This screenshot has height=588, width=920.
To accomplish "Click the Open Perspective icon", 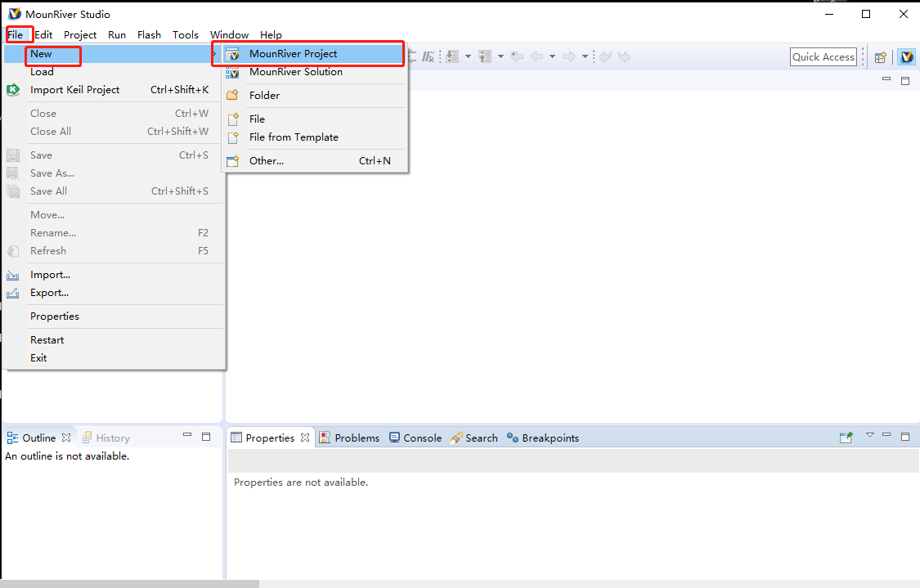I will [x=880, y=57].
